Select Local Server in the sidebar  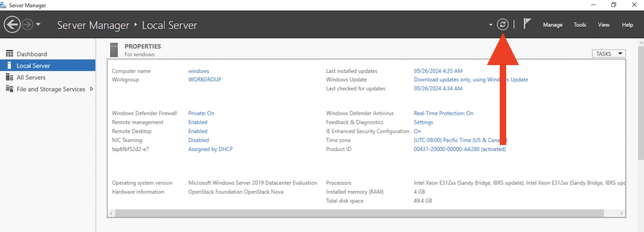[48, 65]
